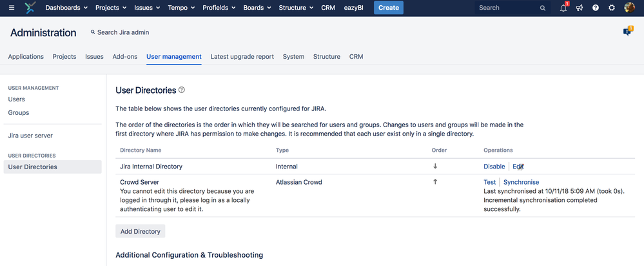Click the top Search field
644x266 pixels.
click(512, 8)
